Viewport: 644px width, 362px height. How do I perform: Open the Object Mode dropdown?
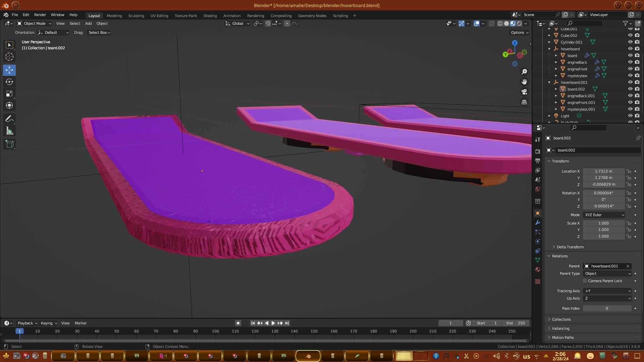[x=34, y=23]
